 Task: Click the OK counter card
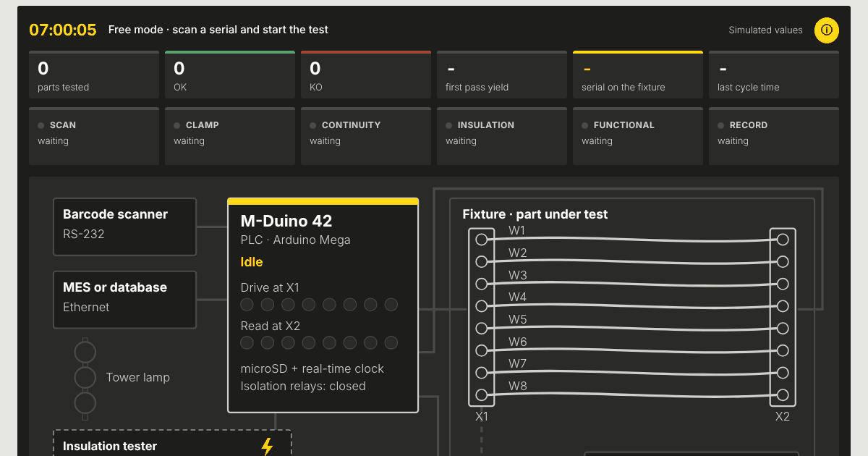(x=230, y=75)
